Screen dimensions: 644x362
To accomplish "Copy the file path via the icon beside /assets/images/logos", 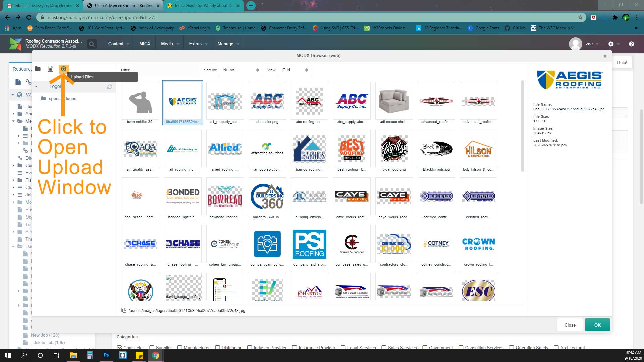I will 123,310.
